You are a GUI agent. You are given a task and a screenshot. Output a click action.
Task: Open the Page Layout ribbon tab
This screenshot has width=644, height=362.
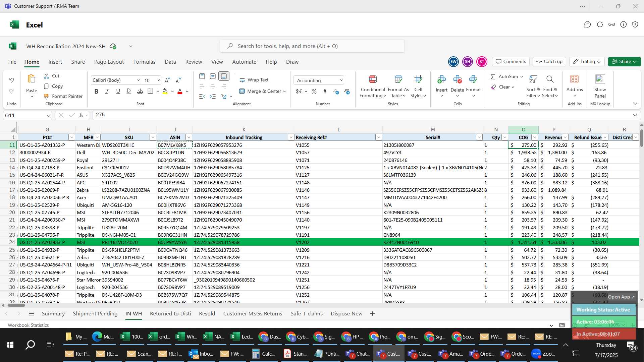(x=109, y=62)
